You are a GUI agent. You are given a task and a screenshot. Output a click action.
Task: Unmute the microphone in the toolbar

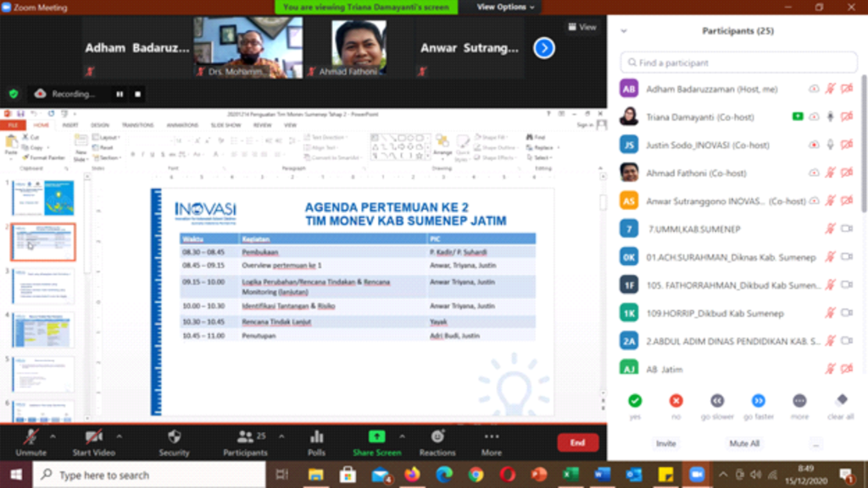(x=31, y=437)
